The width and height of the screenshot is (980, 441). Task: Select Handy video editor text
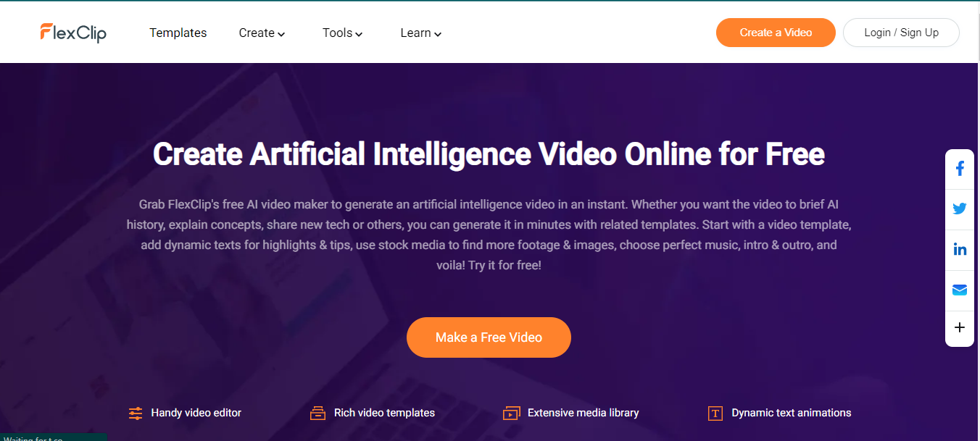point(196,413)
